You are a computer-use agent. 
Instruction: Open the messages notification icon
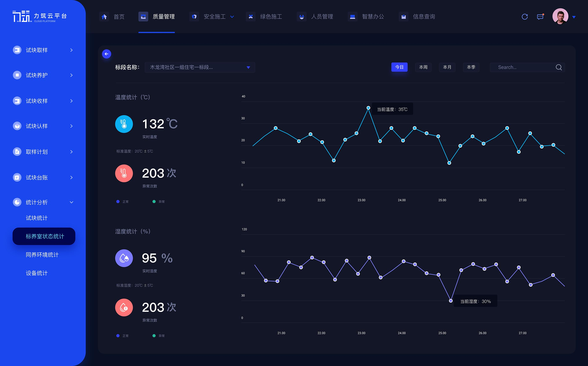tap(540, 17)
